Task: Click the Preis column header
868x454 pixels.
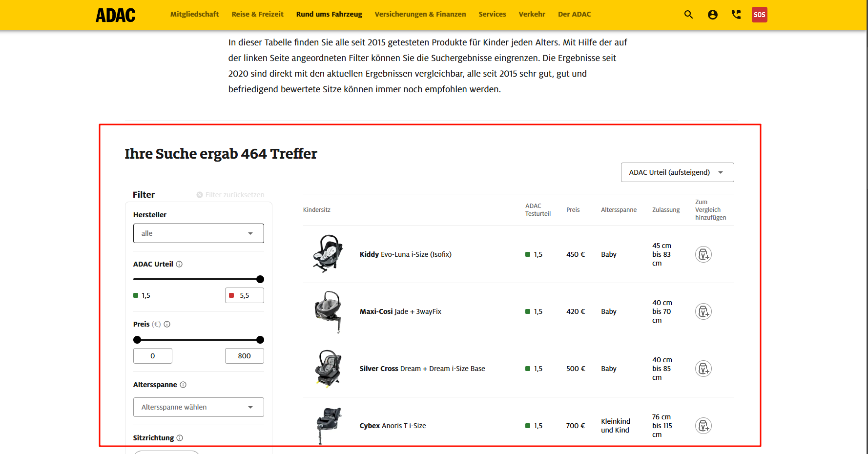Action: [573, 210]
